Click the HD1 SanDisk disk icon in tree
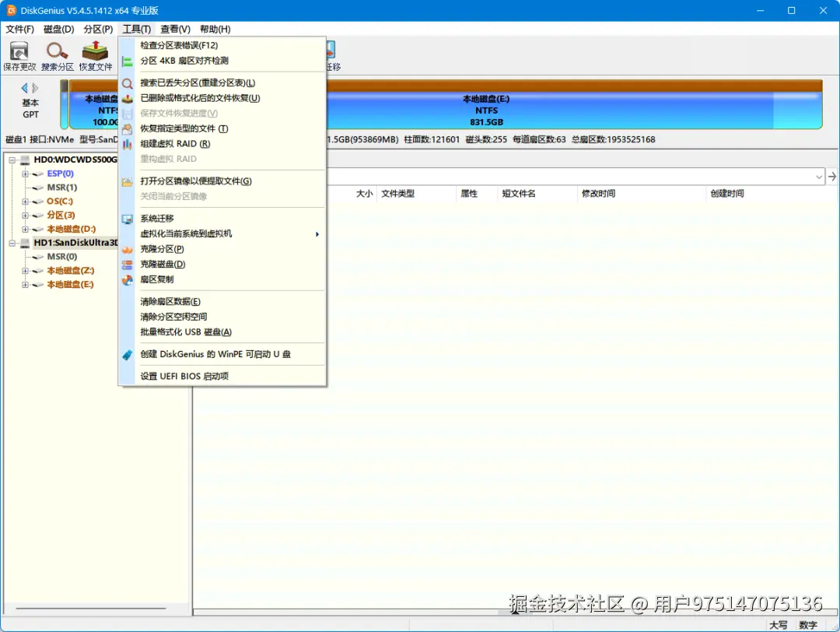This screenshot has width=840, height=632. [x=25, y=243]
